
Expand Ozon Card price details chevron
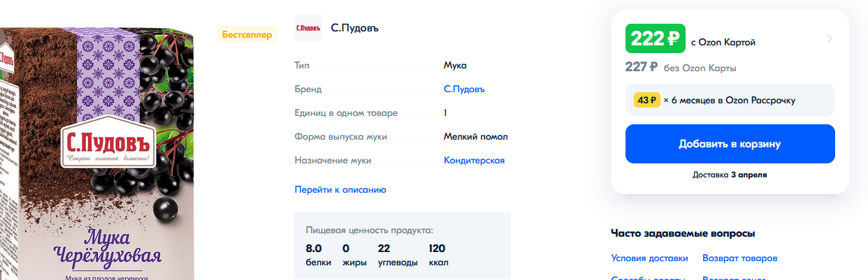830,38
